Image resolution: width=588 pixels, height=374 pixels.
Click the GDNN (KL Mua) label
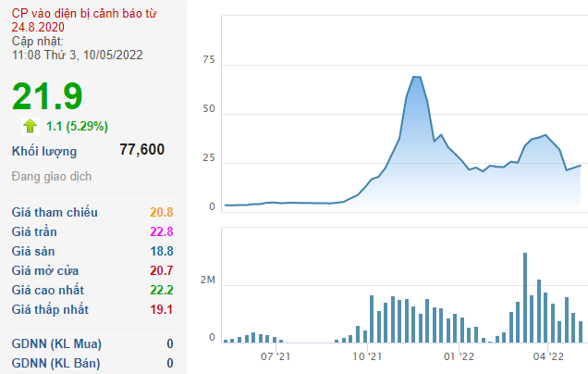[x=56, y=344]
